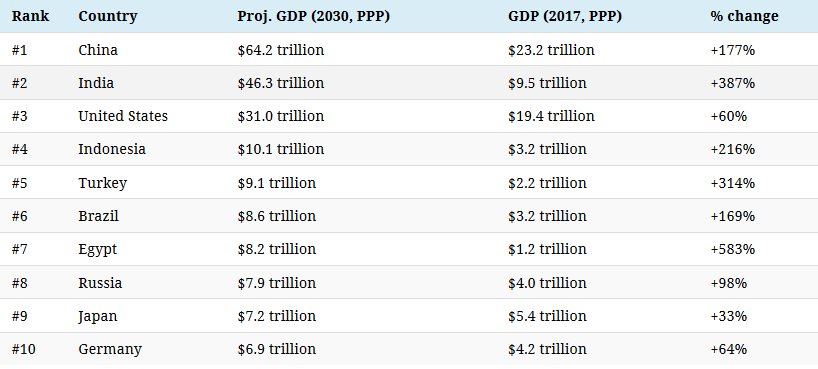Select the GDP (2017, PPP) column header
Image resolution: width=818 pixels, height=369 pixels.
(564, 16)
